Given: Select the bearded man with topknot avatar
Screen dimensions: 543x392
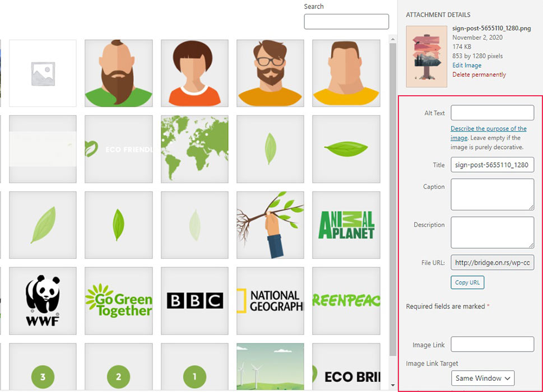Looking at the screenshot, I should pyautogui.click(x=118, y=73).
